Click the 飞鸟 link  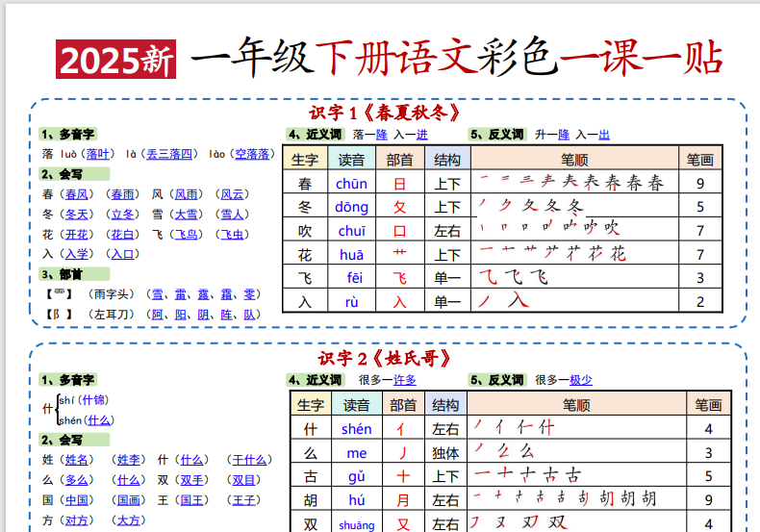186,235
